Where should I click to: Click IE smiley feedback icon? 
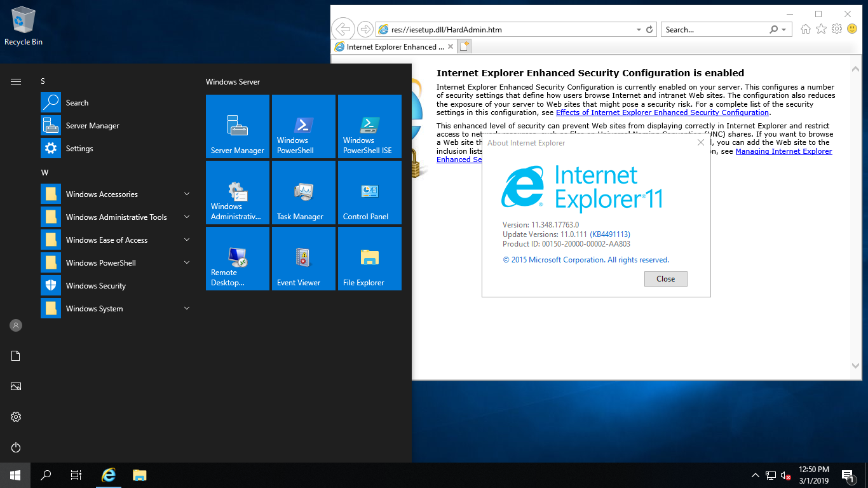(852, 29)
